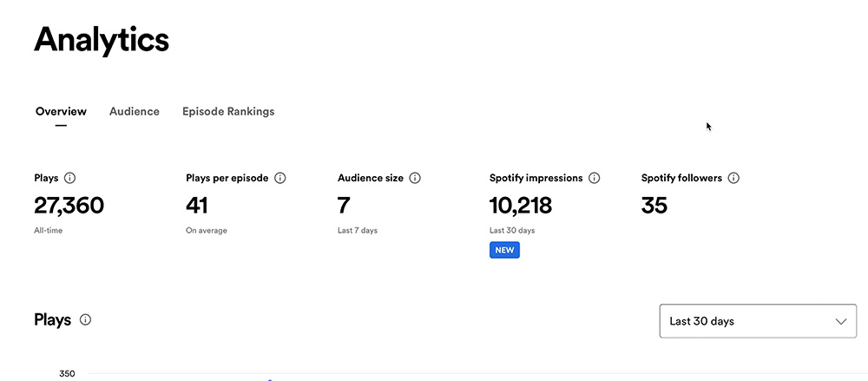This screenshot has height=381, width=868.
Task: Click the info icon beside the Plays stat
Action: tap(69, 178)
